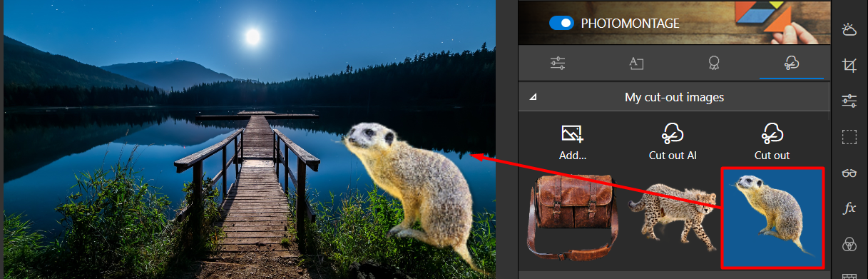Switch to the cut-out images tab
This screenshot has height=279, width=868.
point(791,63)
